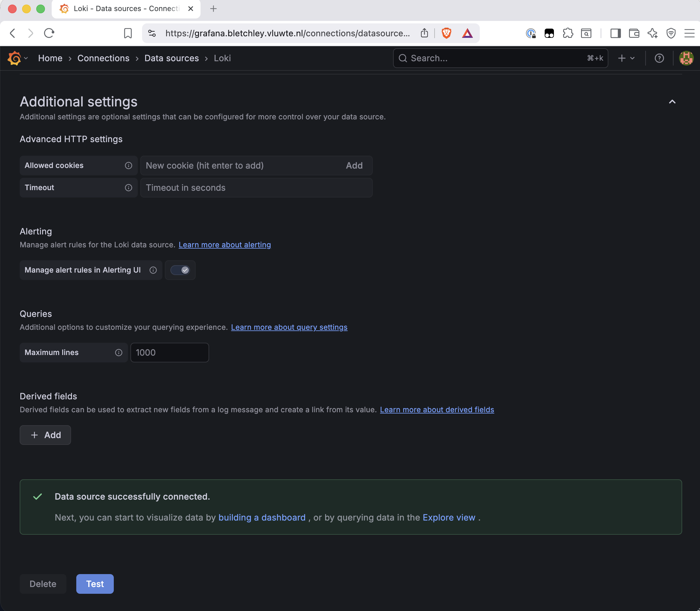Click the green checkmark success icon

[x=38, y=497]
